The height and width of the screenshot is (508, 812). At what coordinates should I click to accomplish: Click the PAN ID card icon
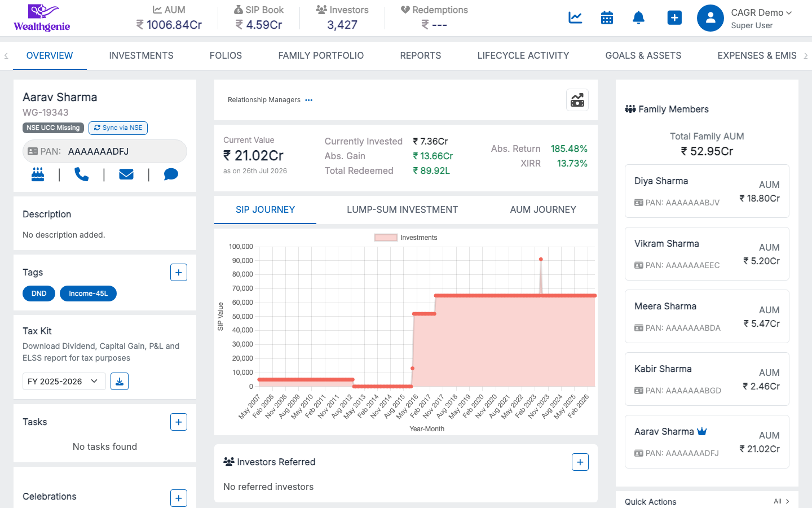coord(33,151)
